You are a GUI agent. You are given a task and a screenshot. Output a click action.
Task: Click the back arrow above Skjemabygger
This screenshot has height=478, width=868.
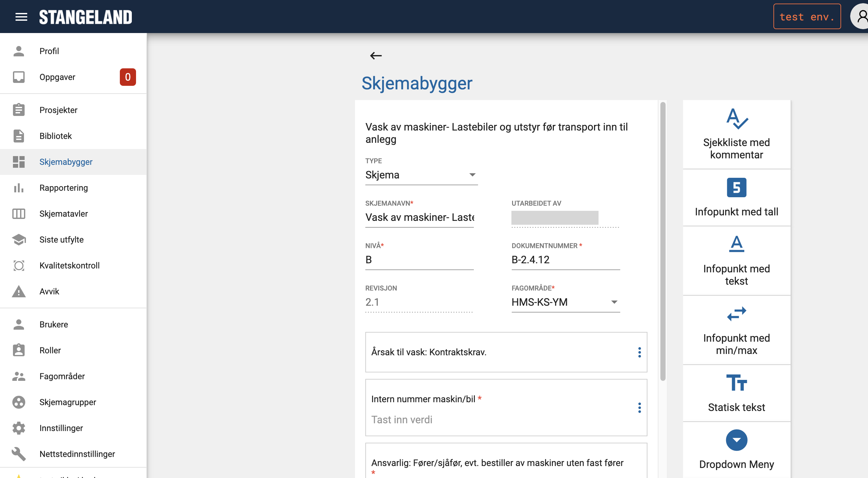(376, 56)
